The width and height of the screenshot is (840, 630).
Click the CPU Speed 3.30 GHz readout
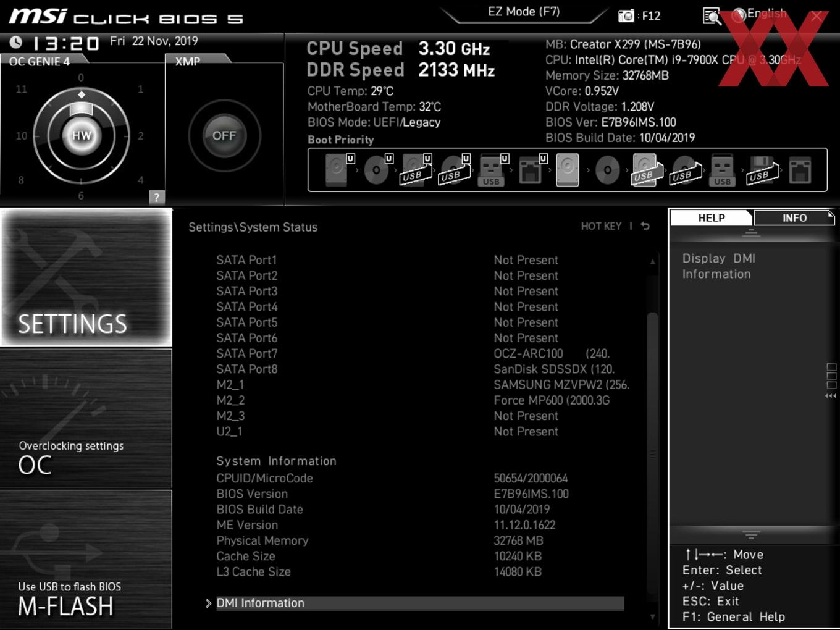click(398, 48)
